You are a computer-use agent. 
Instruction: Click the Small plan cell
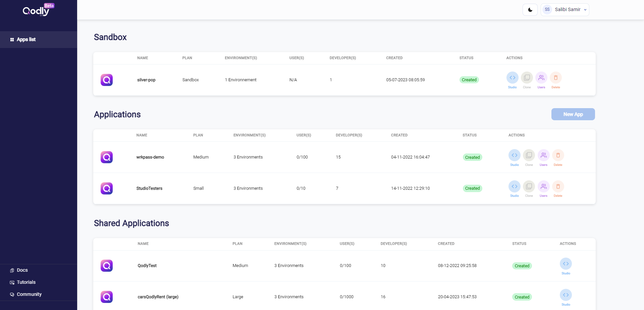pos(199,188)
